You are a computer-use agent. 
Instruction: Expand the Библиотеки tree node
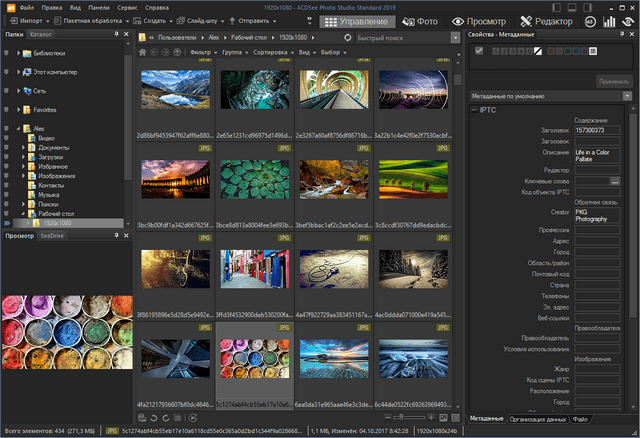pyautogui.click(x=20, y=51)
